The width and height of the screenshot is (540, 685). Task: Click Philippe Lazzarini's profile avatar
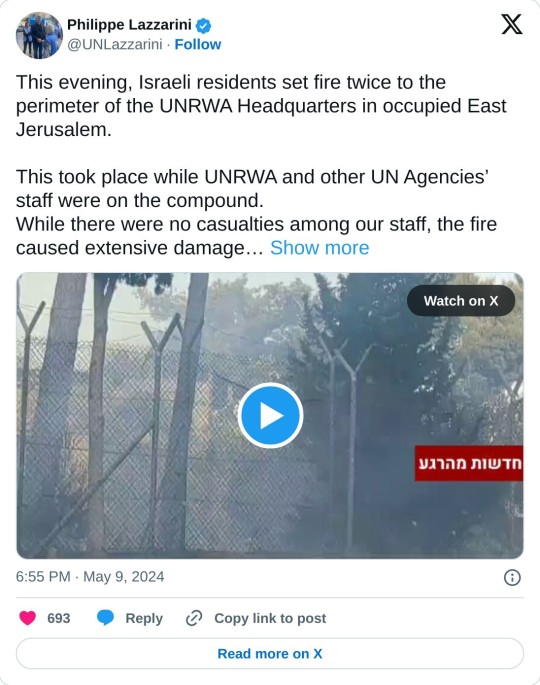[x=39, y=35]
